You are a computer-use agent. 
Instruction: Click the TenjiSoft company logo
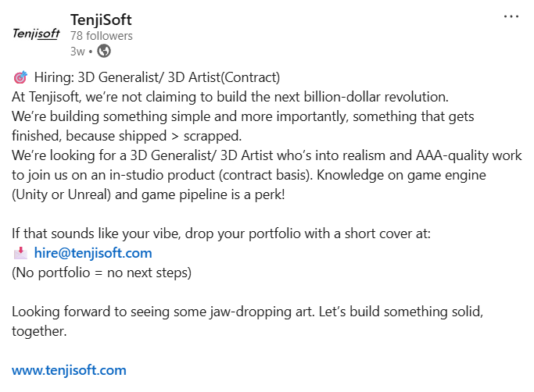coord(36,34)
